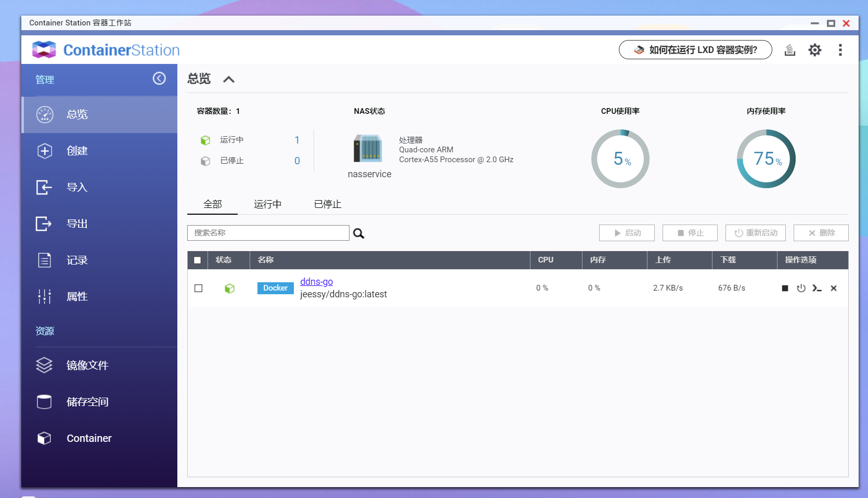Viewport: 868px width, 498px height.
Task: Open the 创建 create page
Action: [x=99, y=151]
